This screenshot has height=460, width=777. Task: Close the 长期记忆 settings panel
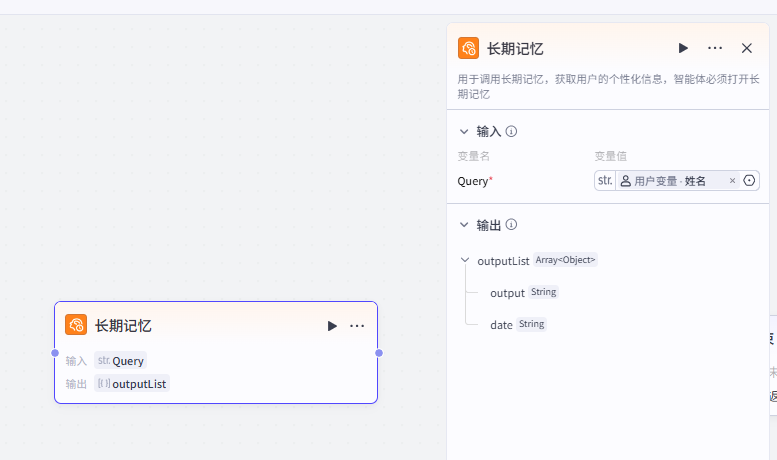tap(746, 48)
